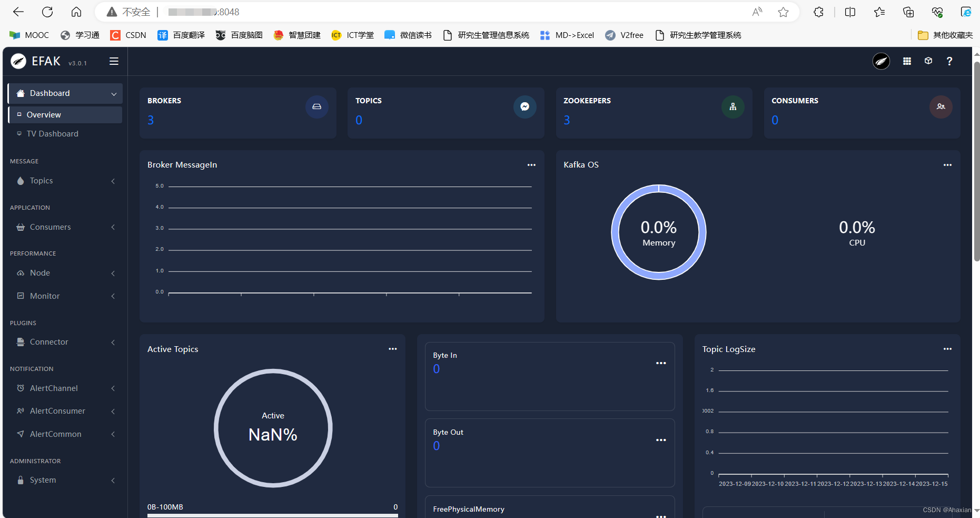The width and height of the screenshot is (980, 518).
Task: Open the MD->Excel bookmark
Action: click(567, 35)
